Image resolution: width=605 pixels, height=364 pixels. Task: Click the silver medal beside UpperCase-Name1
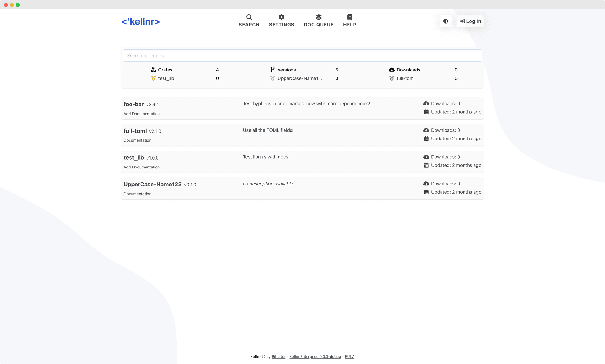click(x=272, y=78)
